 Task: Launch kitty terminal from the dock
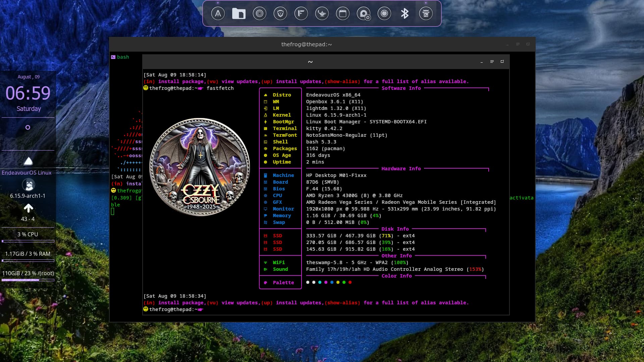pyautogui.click(x=426, y=14)
